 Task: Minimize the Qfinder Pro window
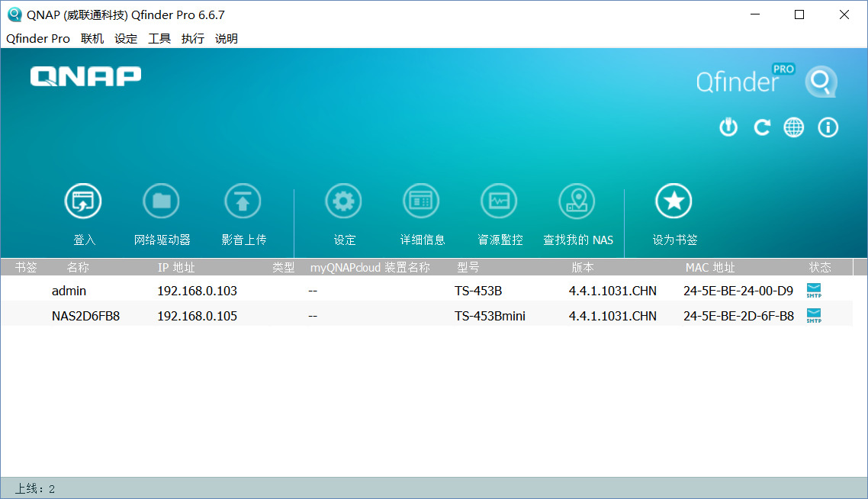[x=755, y=14]
